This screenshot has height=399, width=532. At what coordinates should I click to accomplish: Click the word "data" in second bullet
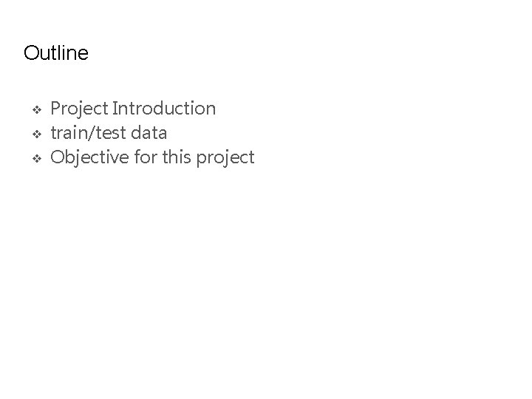[149, 134]
